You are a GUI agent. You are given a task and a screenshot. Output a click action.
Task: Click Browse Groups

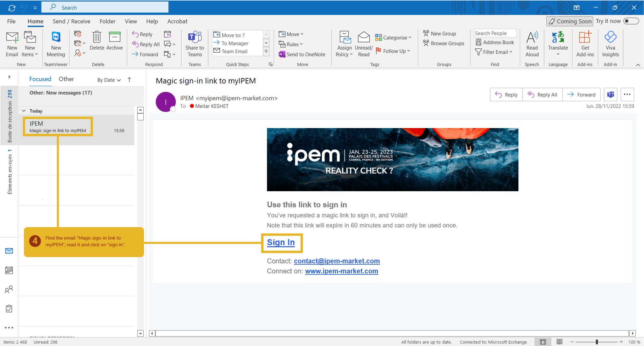coord(444,43)
